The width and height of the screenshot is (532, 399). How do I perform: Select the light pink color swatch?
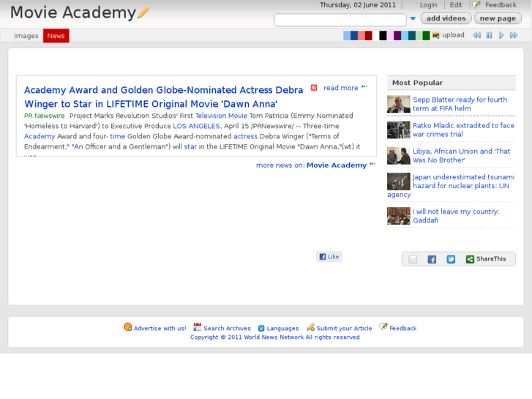pos(390,36)
